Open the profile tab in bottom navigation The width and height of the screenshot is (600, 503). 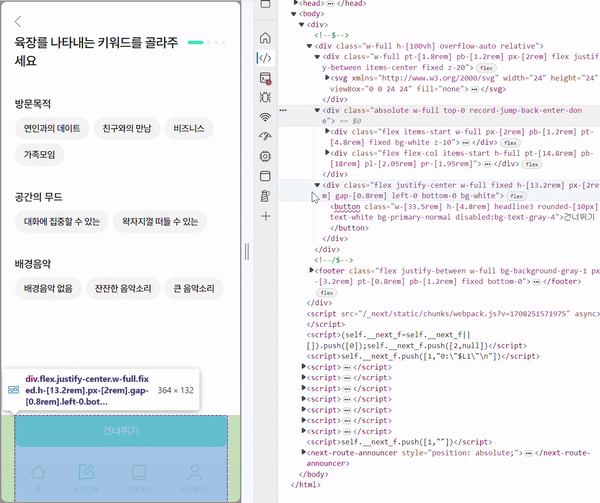click(x=195, y=477)
